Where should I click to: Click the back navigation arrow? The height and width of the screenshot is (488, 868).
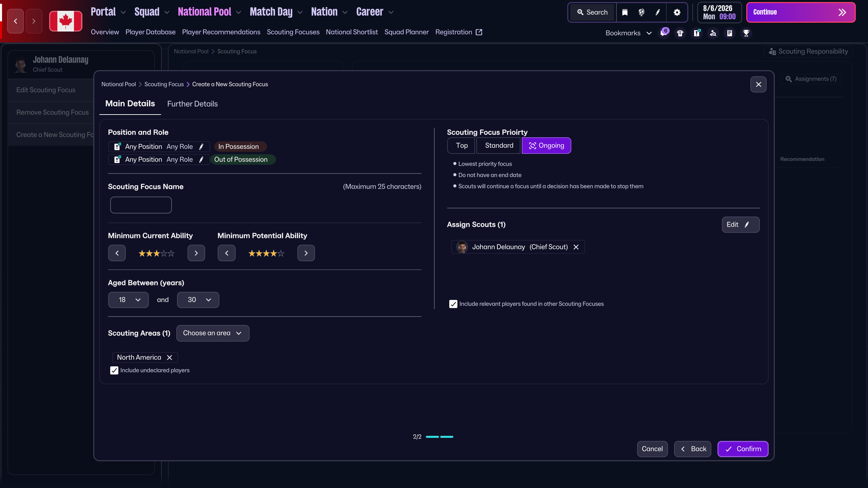(16, 21)
